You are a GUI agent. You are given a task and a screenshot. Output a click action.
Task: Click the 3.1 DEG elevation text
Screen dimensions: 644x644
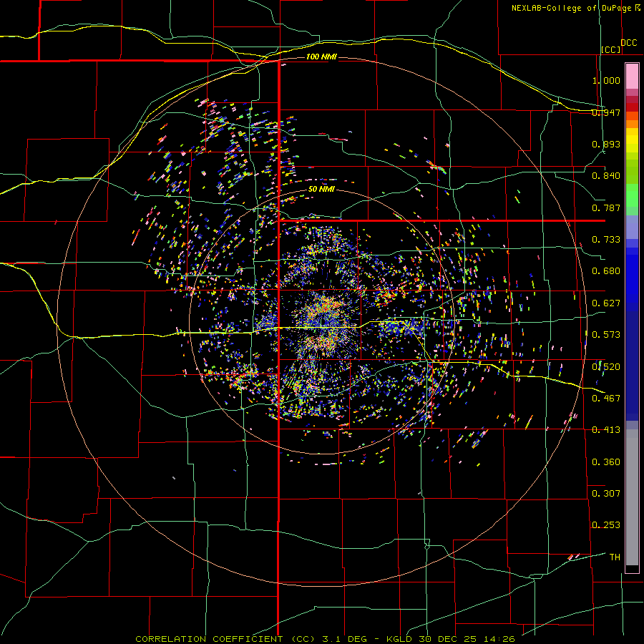(343, 639)
